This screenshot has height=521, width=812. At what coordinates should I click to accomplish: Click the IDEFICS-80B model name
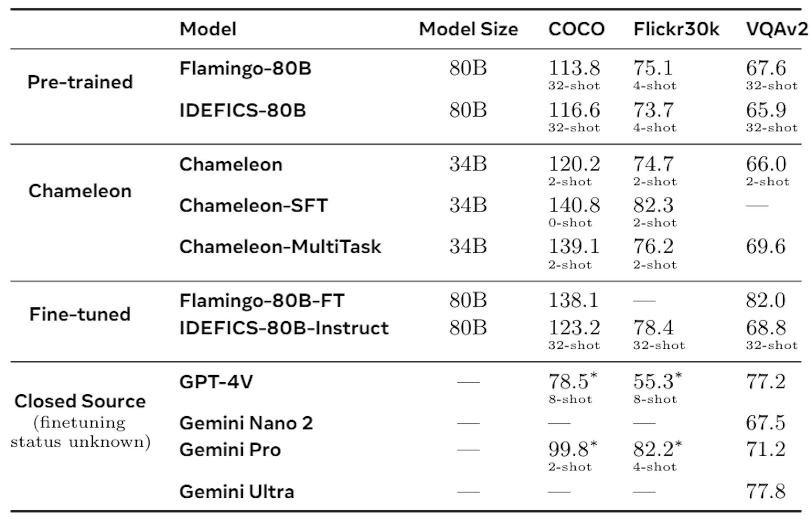pyautogui.click(x=242, y=110)
